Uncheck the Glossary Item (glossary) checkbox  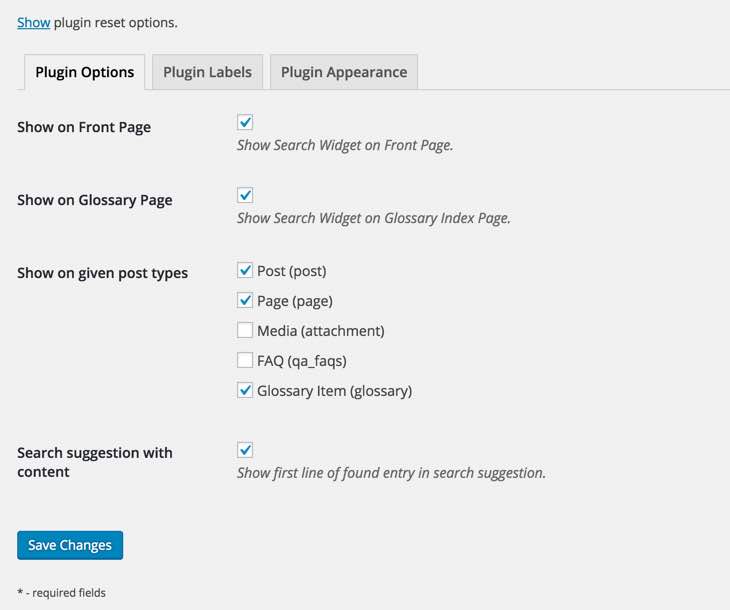coord(245,390)
